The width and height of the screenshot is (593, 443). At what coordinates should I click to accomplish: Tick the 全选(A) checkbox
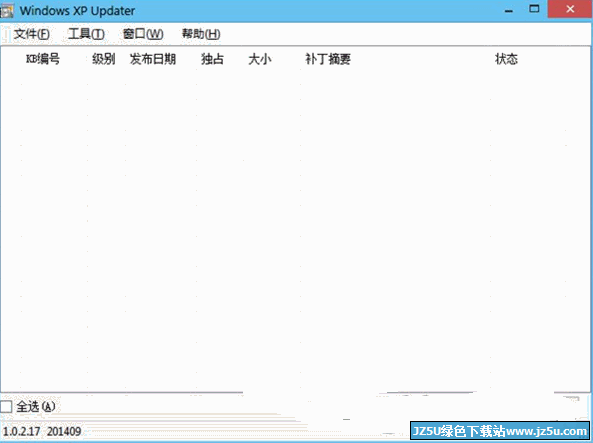click(x=6, y=407)
